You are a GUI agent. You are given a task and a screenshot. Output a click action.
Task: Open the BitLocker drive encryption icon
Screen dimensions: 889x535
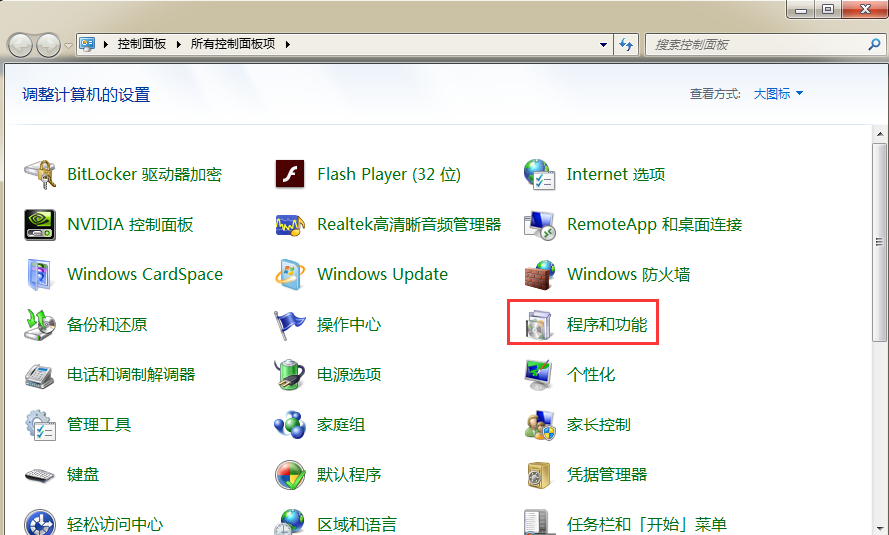click(40, 174)
